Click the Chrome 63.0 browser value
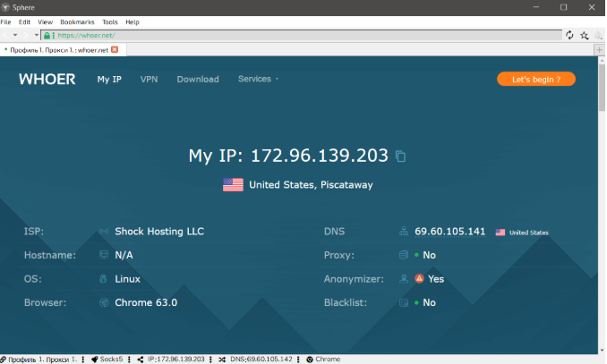The image size is (607, 364). 146,302
